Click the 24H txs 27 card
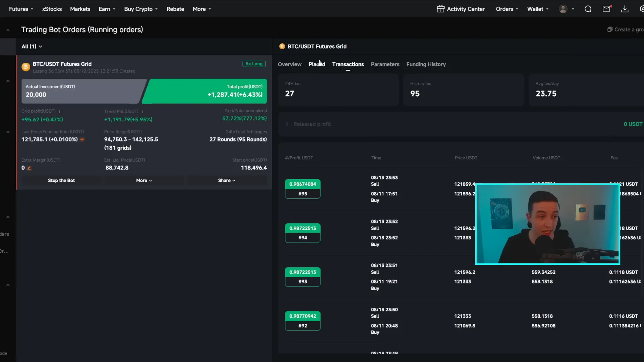 [x=338, y=90]
